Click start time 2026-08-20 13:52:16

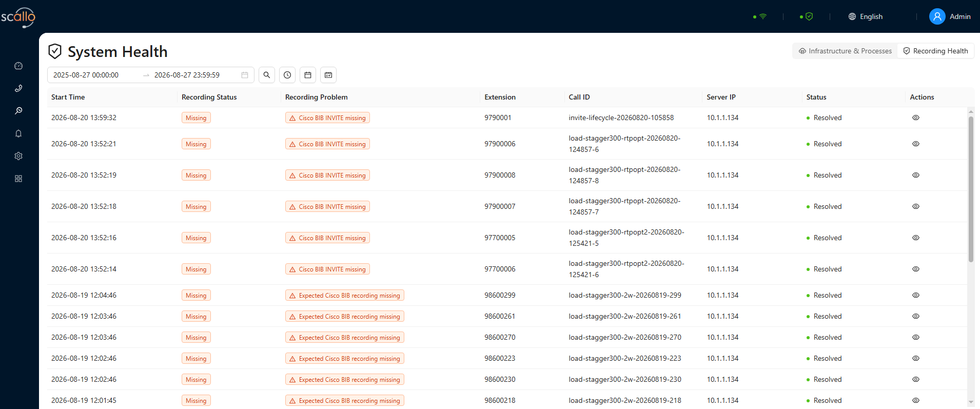84,238
